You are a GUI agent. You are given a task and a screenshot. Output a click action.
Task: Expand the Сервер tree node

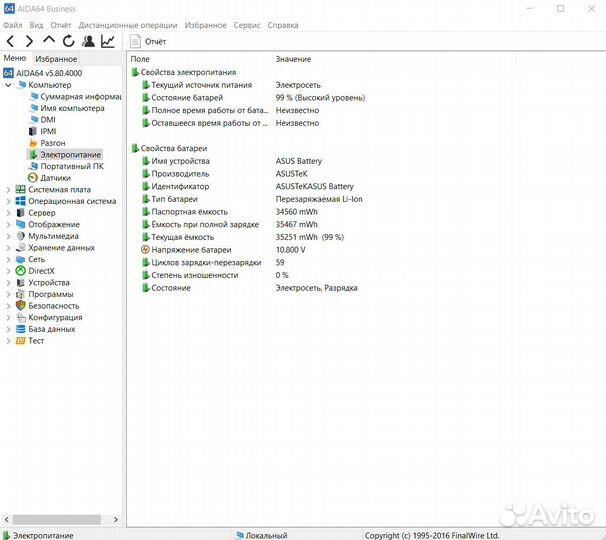point(8,213)
